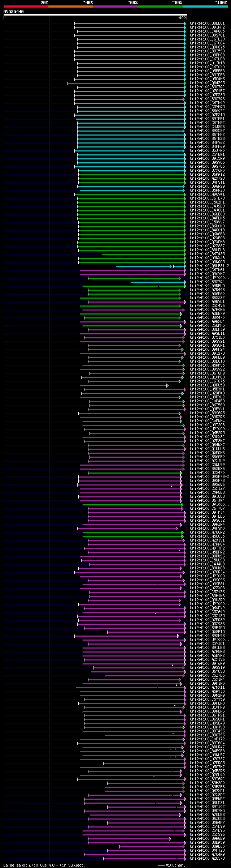Click the white query length bar

click(95, 15)
